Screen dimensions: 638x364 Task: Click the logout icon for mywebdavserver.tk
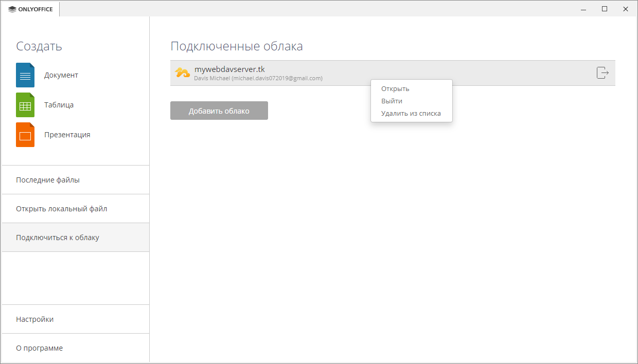click(x=602, y=73)
